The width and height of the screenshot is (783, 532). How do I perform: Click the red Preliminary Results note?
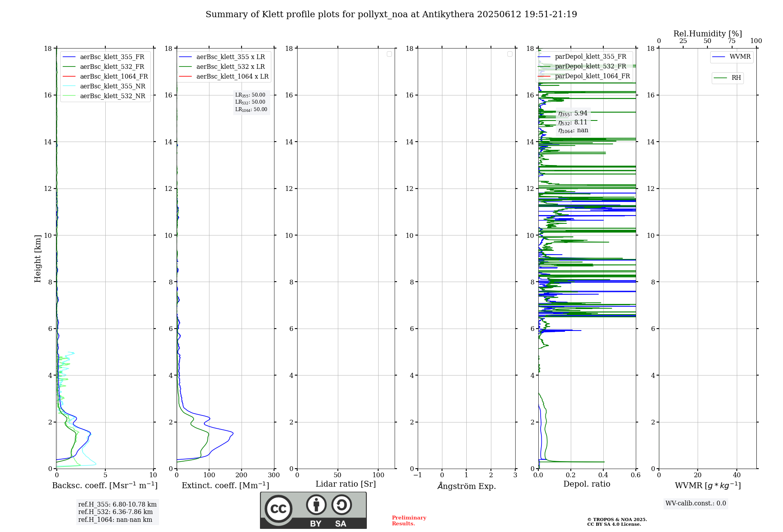[x=409, y=521]
